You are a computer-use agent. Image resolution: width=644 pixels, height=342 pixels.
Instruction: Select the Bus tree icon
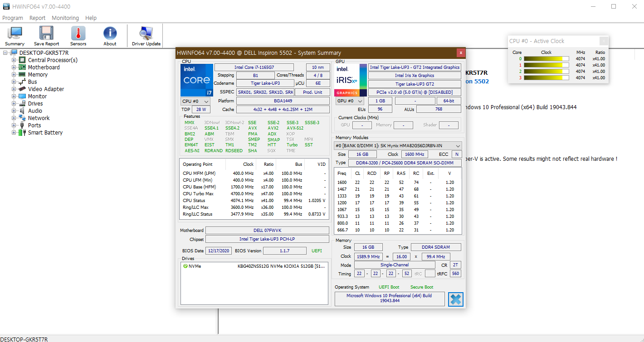coord(22,82)
